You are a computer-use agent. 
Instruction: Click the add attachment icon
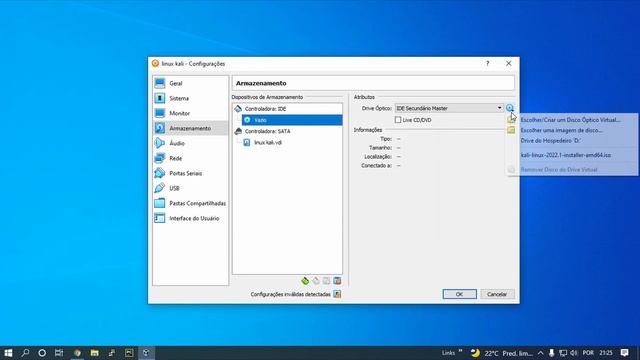pos(327,281)
